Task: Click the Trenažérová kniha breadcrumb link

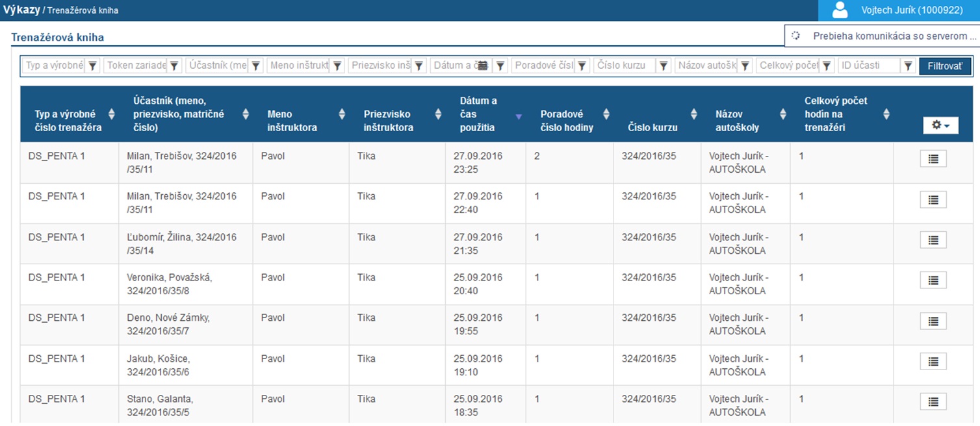Action: point(83,11)
